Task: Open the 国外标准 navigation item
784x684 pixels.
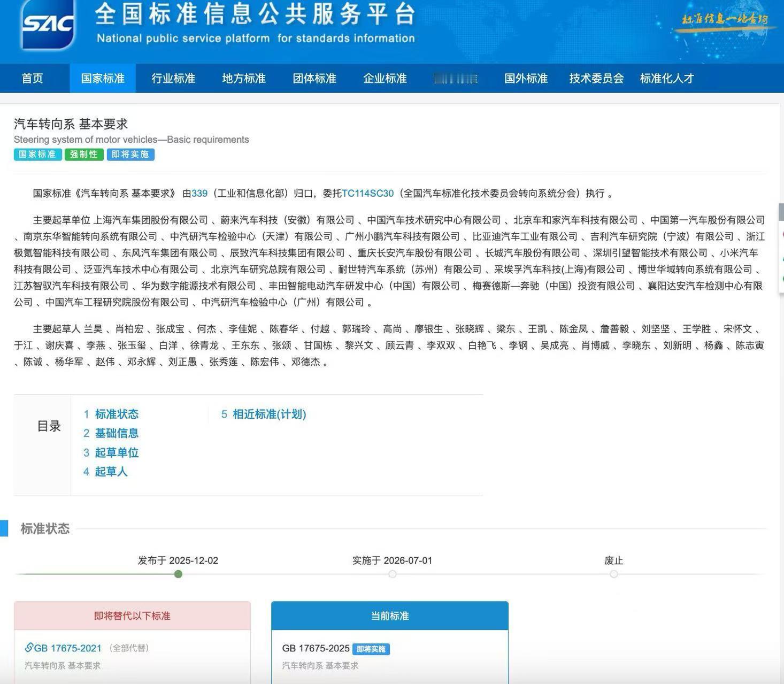Action: (x=526, y=79)
